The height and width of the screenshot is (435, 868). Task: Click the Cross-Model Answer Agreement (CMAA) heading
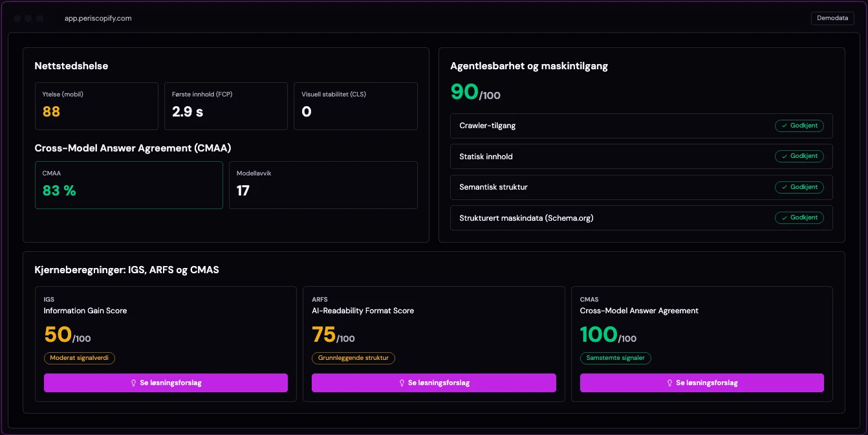point(133,148)
